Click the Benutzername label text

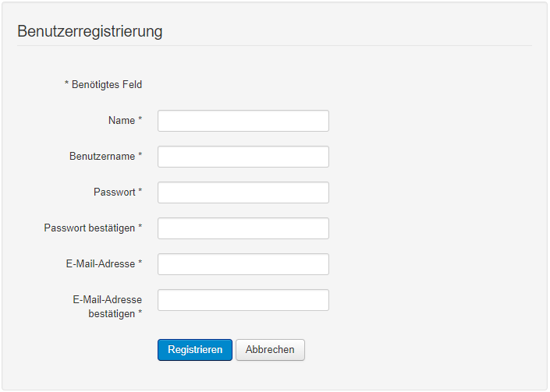102,156
